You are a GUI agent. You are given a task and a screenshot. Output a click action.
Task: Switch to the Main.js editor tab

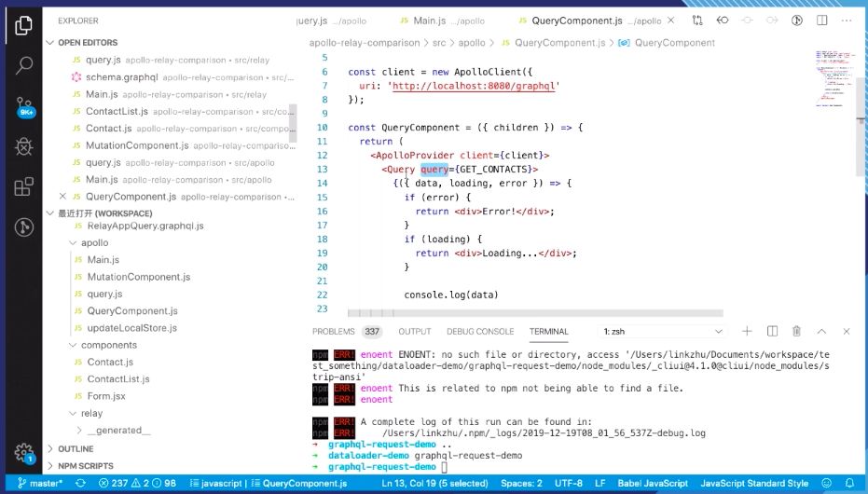point(430,21)
